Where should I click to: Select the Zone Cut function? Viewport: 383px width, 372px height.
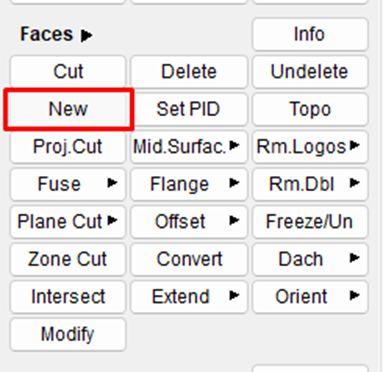[x=68, y=259]
